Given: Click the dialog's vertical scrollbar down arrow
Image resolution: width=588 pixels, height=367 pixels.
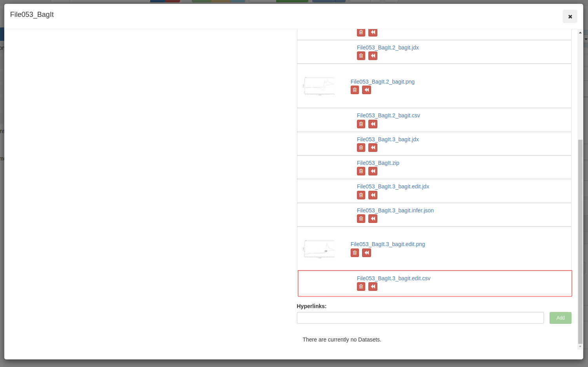Looking at the screenshot, I should pos(580,347).
